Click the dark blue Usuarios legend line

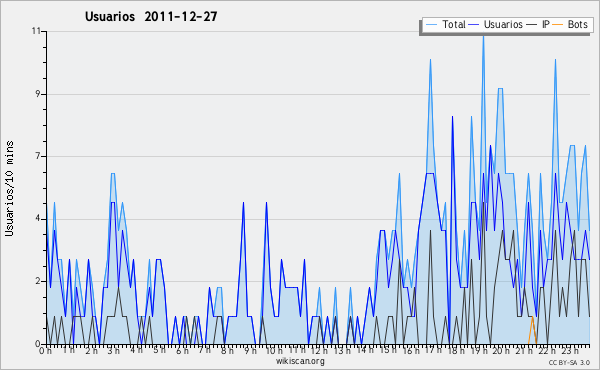(x=473, y=25)
